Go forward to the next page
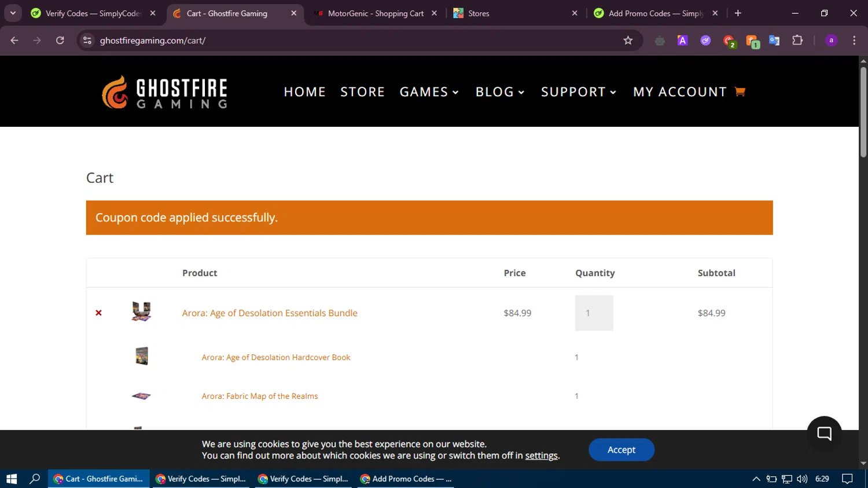This screenshot has height=488, width=868. pos(37,41)
